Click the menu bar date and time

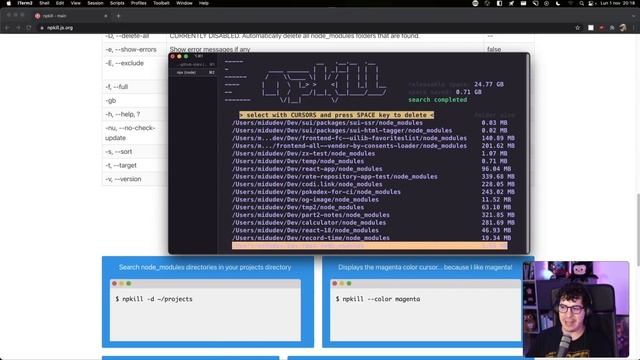pyautogui.click(x=618, y=3)
